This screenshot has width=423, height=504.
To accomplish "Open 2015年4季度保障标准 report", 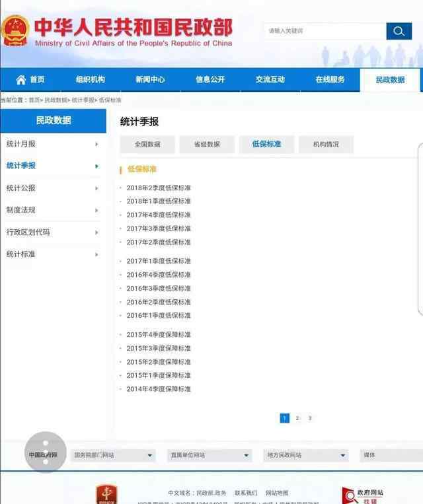I will click(x=159, y=335).
